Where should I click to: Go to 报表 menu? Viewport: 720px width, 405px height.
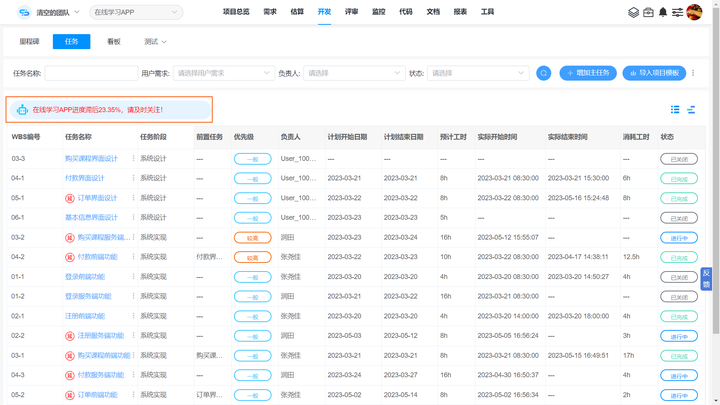(x=460, y=12)
